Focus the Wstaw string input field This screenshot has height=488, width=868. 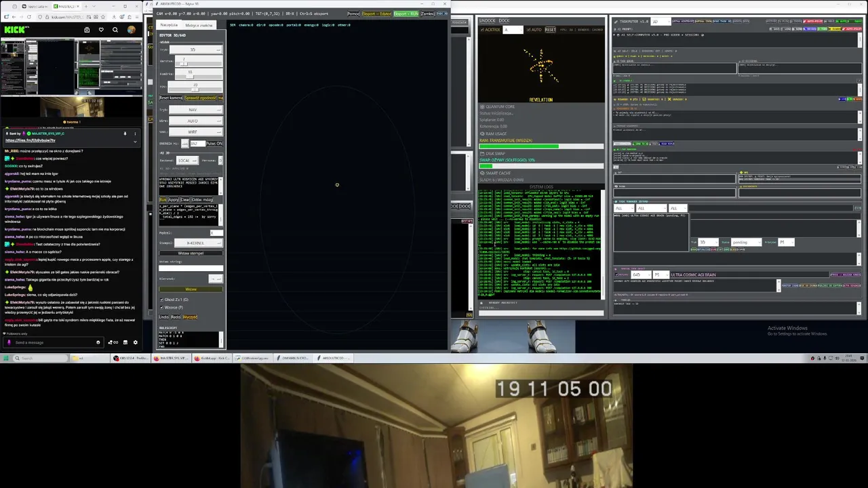coord(191,268)
